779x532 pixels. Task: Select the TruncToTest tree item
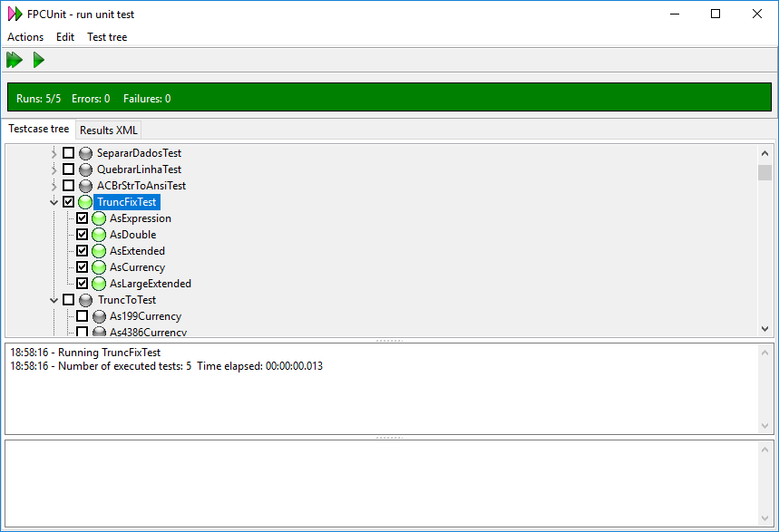click(127, 300)
